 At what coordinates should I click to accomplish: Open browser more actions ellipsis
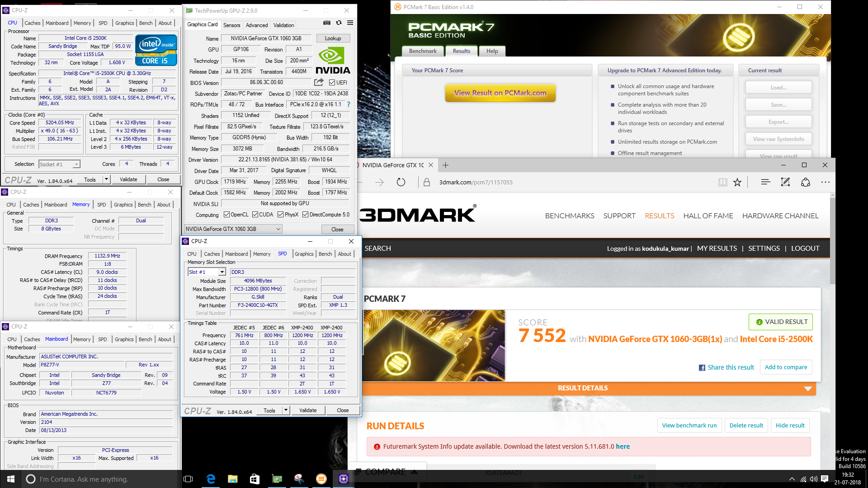click(x=825, y=182)
